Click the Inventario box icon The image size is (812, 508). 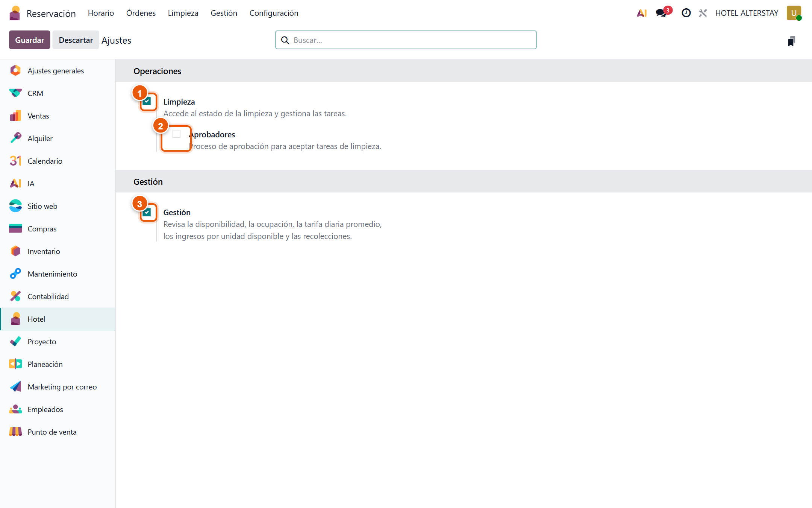pyautogui.click(x=15, y=251)
